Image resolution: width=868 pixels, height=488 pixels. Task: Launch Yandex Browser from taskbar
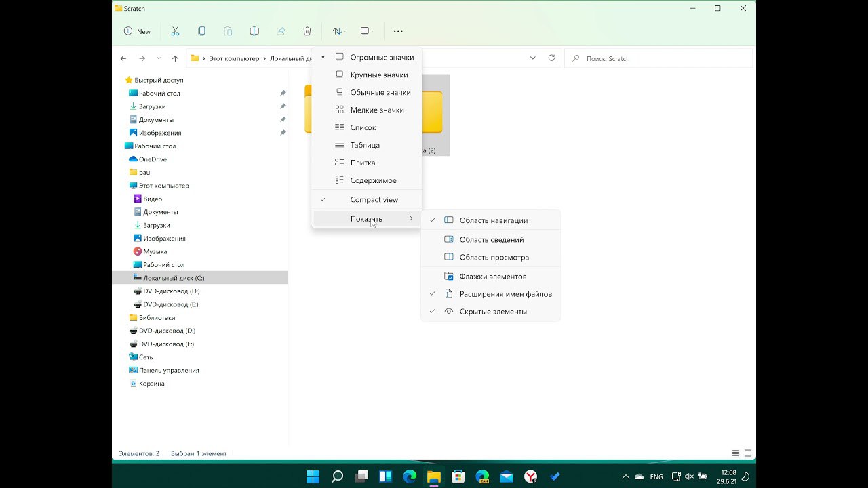coord(531,476)
